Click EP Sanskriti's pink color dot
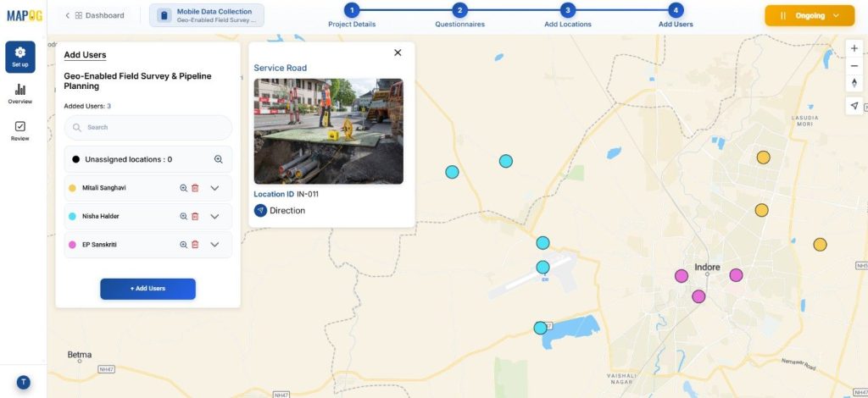Image resolution: width=868 pixels, height=398 pixels. (72, 245)
